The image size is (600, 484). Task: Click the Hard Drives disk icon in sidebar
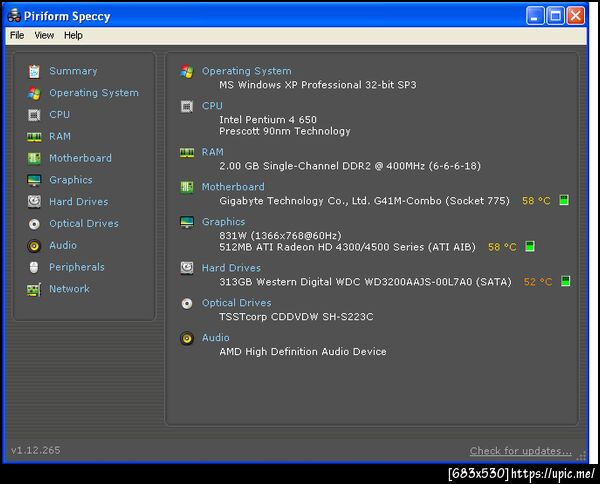click(34, 202)
